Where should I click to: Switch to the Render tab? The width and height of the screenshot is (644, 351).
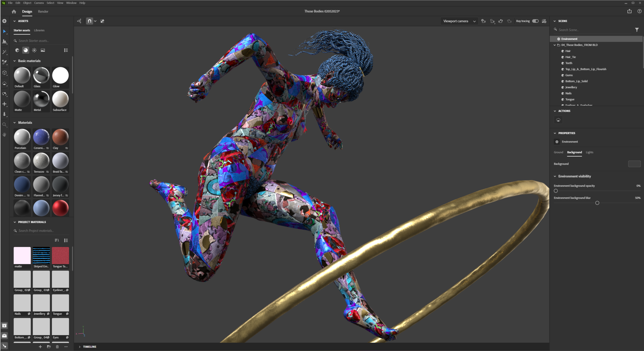pyautogui.click(x=43, y=12)
